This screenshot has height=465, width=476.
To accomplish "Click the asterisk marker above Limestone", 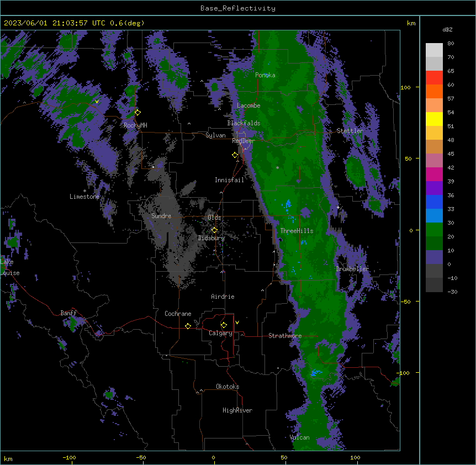I will [x=84, y=191].
